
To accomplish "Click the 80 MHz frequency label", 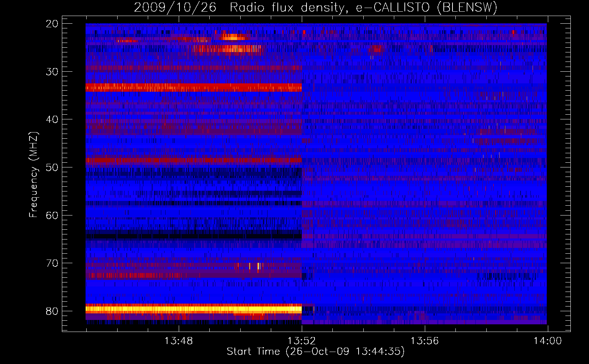I will click(52, 311).
